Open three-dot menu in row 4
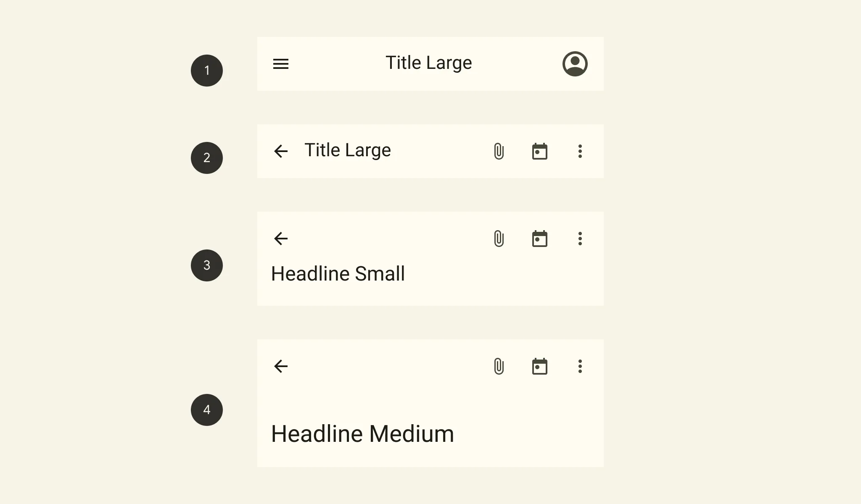 pos(579,366)
